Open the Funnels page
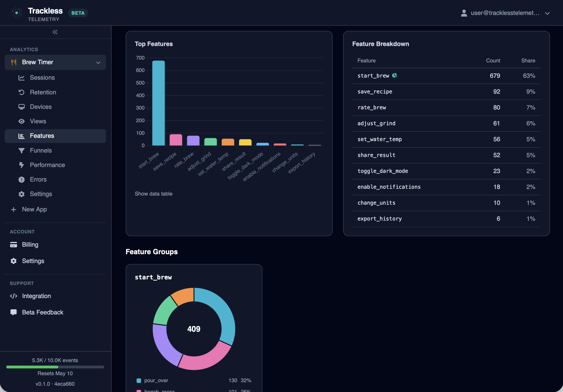 (55, 150)
